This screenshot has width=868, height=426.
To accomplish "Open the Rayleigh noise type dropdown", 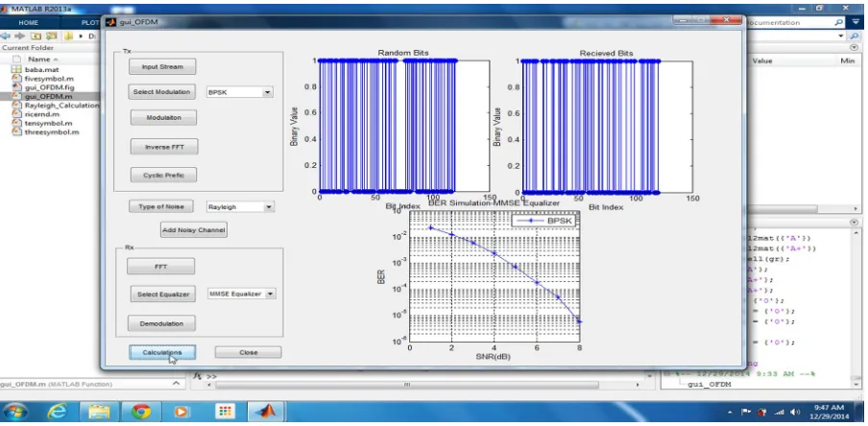I will click(269, 207).
